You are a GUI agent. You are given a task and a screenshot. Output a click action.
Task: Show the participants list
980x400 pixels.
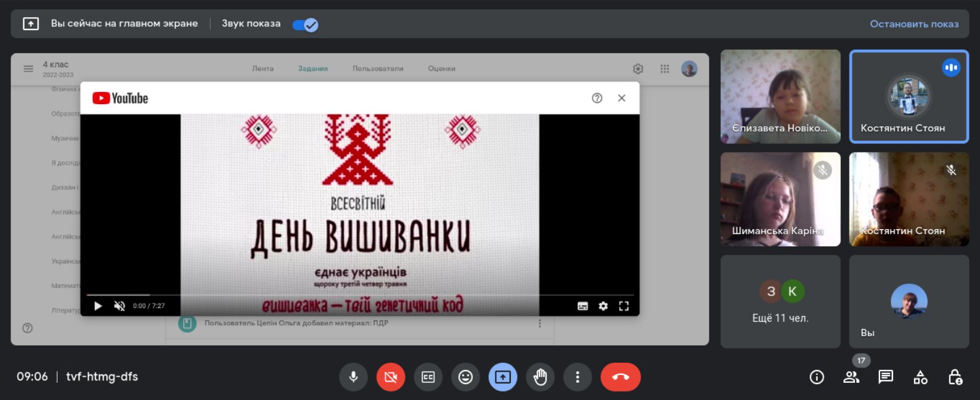[x=851, y=377]
